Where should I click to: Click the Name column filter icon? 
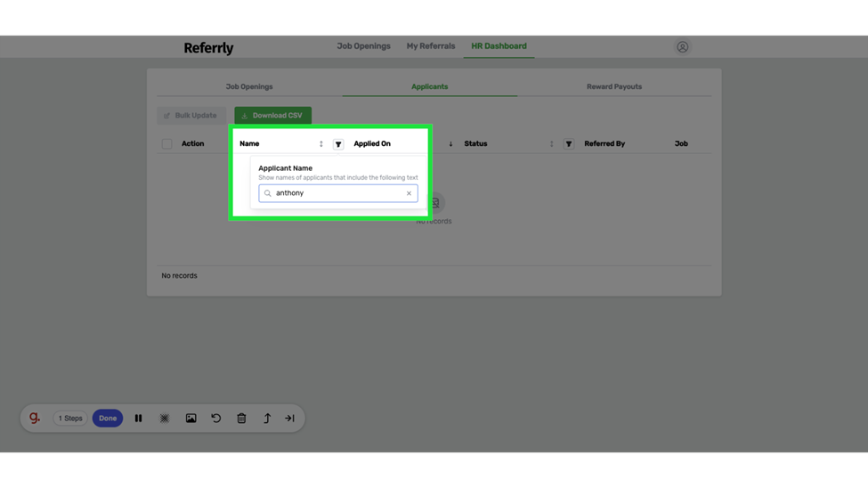point(338,144)
